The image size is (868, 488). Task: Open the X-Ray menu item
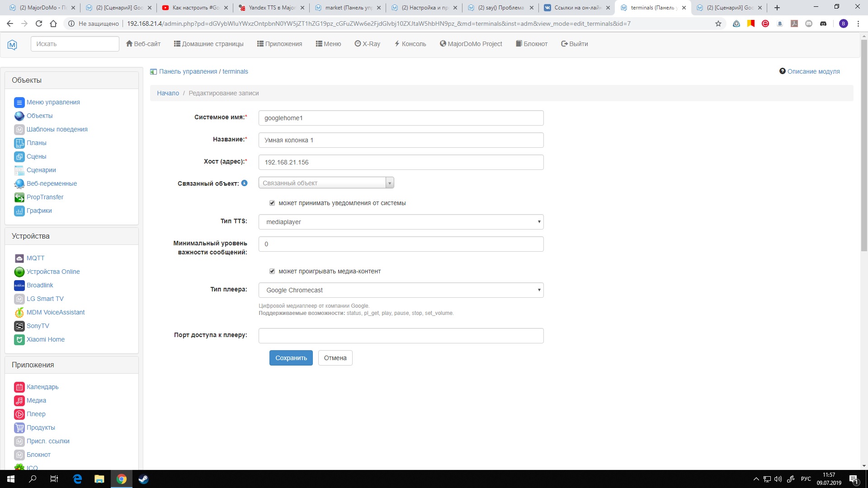pos(367,44)
